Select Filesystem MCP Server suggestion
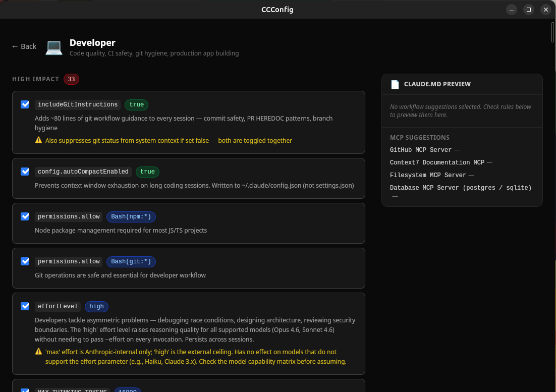556x392 pixels. tap(428, 175)
